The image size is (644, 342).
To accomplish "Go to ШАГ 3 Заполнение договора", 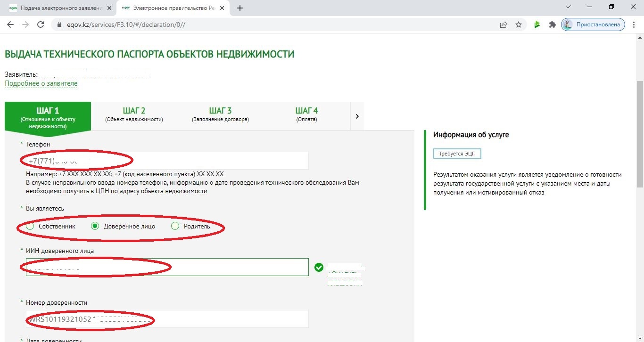I will tap(220, 115).
